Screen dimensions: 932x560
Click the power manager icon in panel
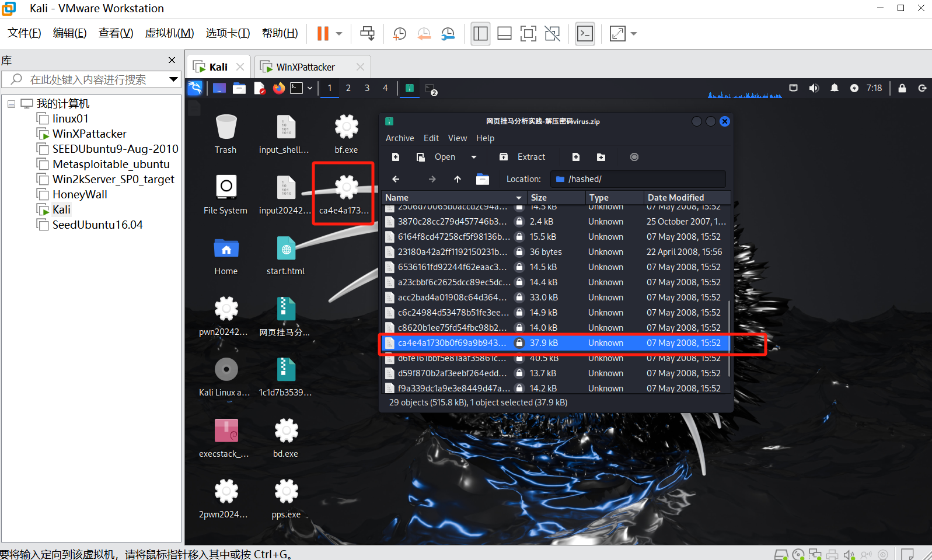[854, 88]
